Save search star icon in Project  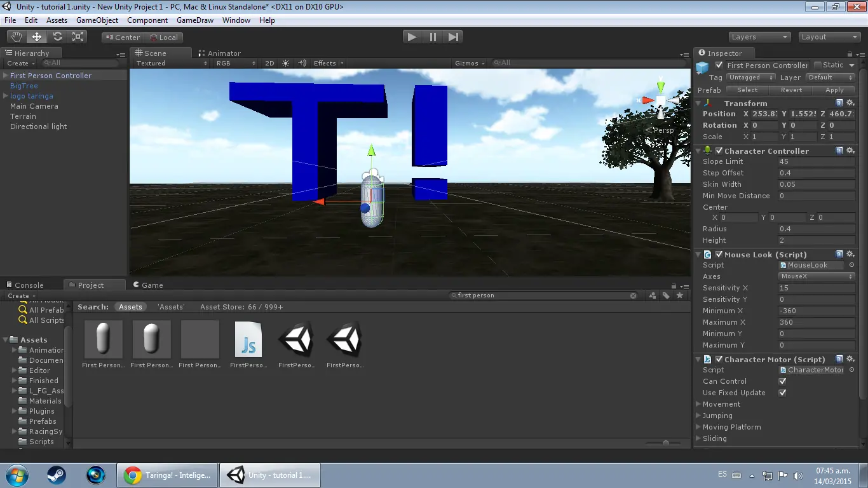tap(680, 295)
